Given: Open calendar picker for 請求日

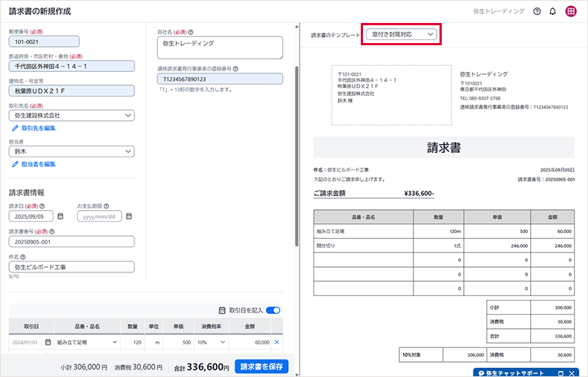Looking at the screenshot, I should pos(60,217).
